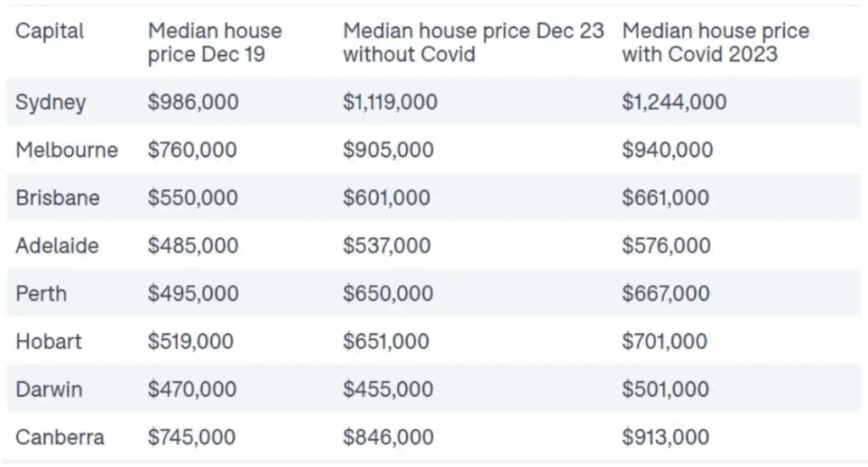Click the $986,000 Sydney price cell
Viewport: 868px width, 467px height.
(193, 103)
